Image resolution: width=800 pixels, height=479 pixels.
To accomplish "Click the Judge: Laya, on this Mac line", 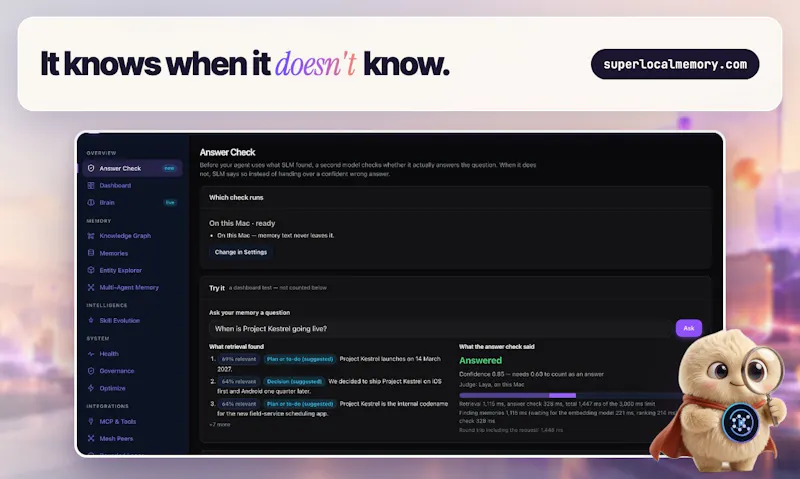I will (x=491, y=385).
